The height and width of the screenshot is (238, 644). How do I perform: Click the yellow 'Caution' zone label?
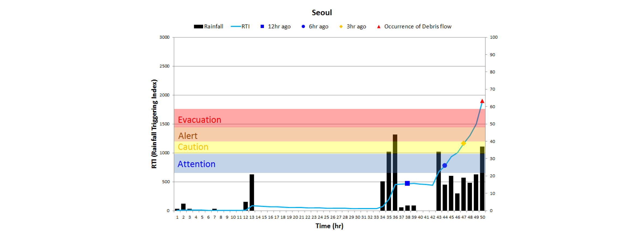tap(193, 147)
